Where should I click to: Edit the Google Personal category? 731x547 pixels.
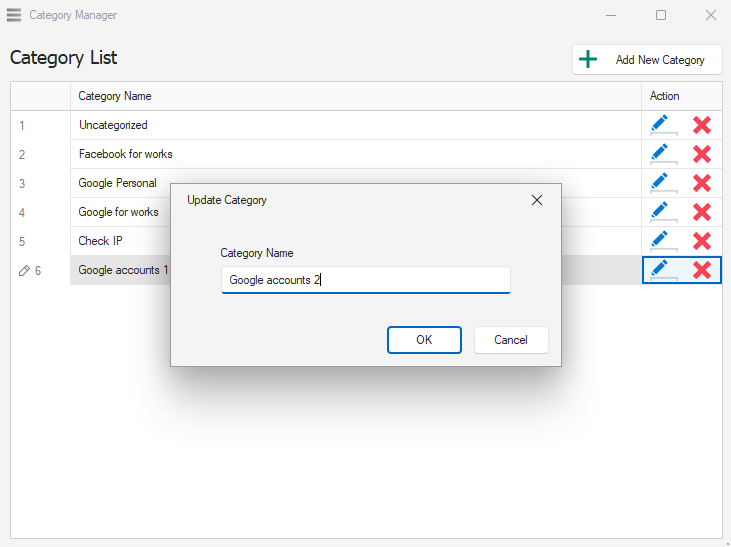660,183
